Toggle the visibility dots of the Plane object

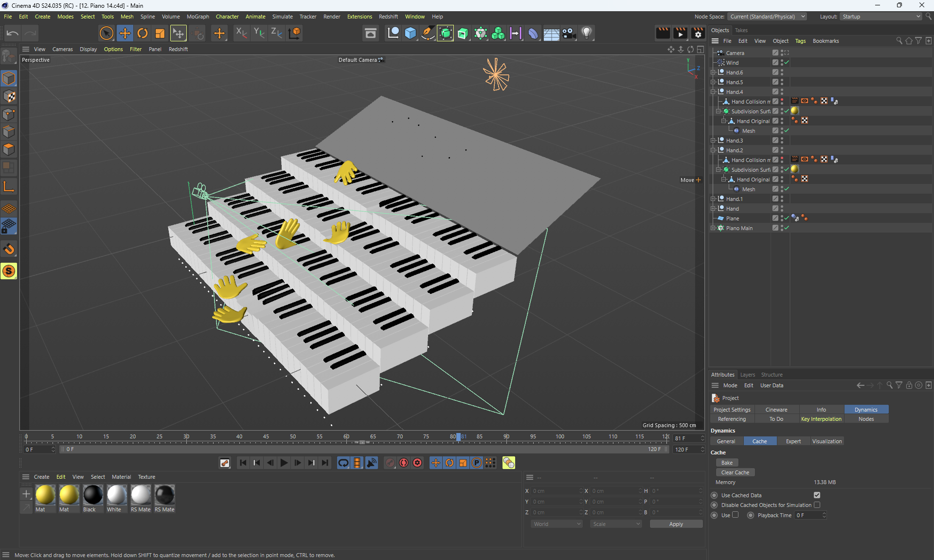(x=782, y=218)
